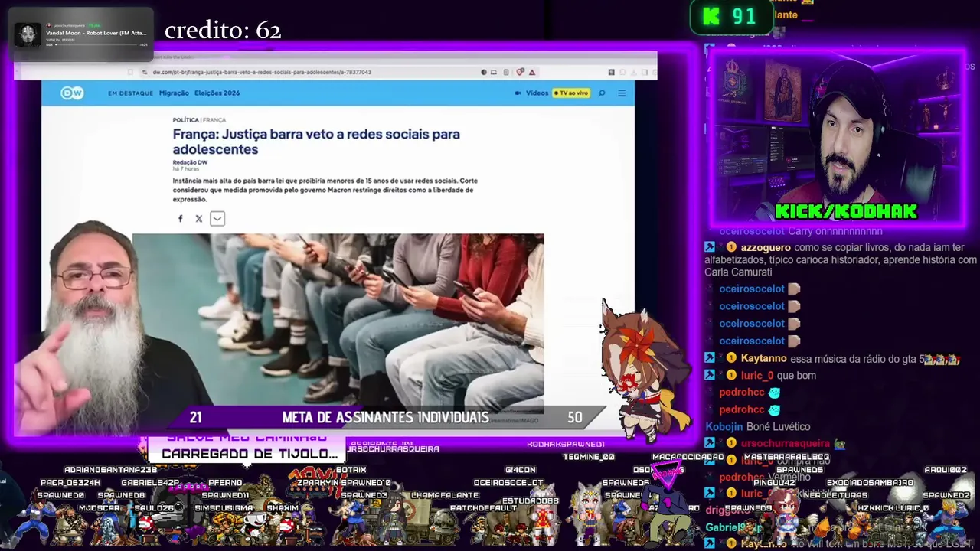980x551 pixels.
Task: Click the 91 viewer count
Action: pyautogui.click(x=743, y=17)
